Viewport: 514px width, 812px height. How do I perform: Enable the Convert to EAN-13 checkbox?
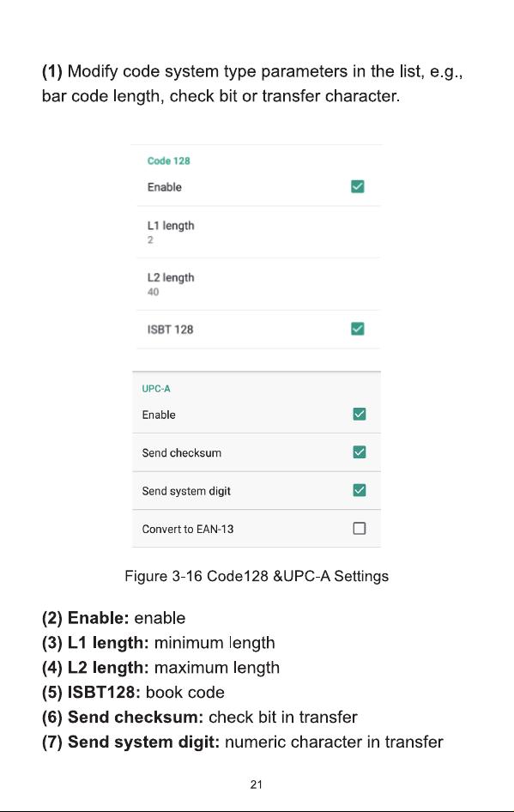coord(360,528)
